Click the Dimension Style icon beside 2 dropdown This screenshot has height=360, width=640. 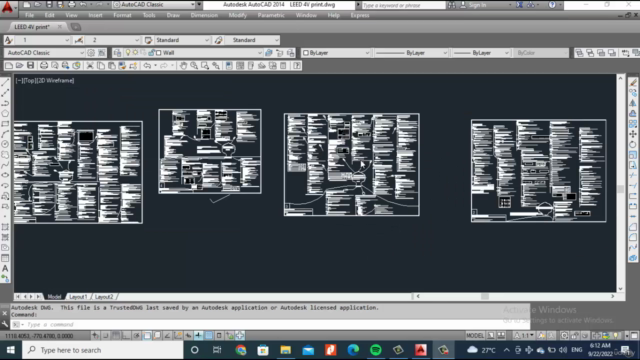coord(79,40)
